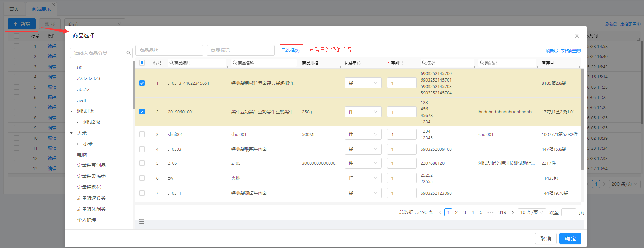Click 编辑 link for background row 1
The image size is (644, 248).
(x=52, y=46)
